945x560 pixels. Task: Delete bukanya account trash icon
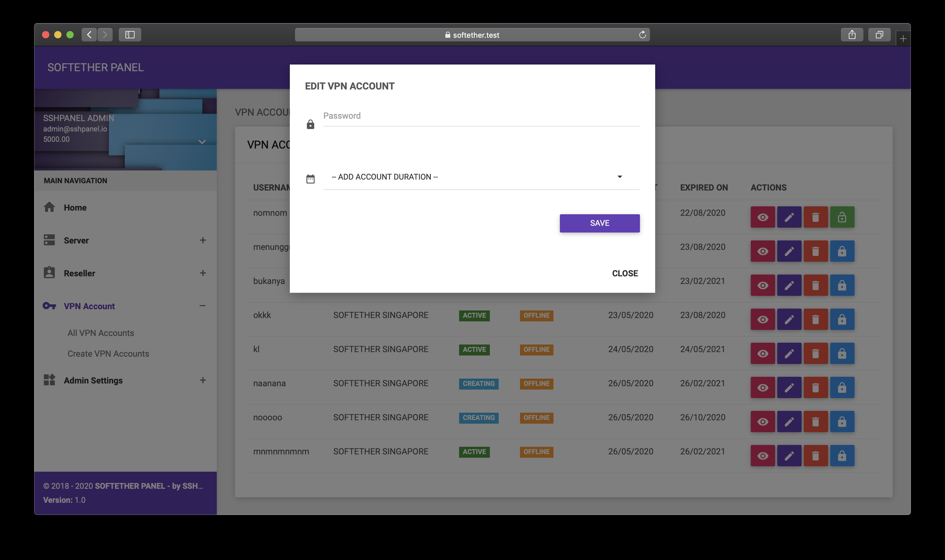click(x=815, y=285)
